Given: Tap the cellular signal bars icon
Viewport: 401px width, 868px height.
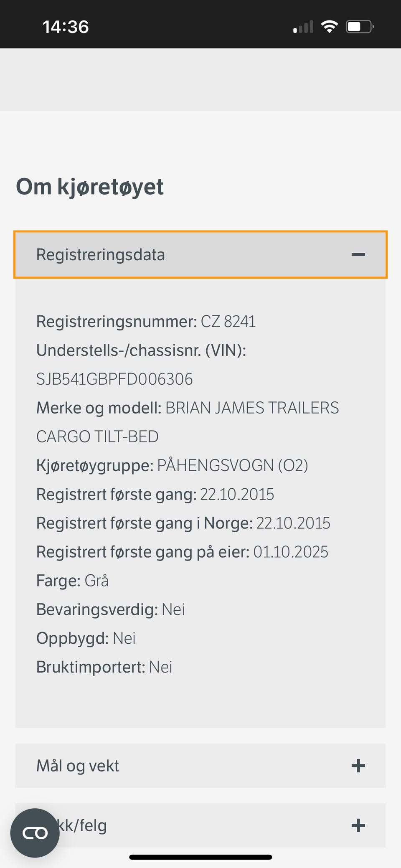Looking at the screenshot, I should 303,27.
